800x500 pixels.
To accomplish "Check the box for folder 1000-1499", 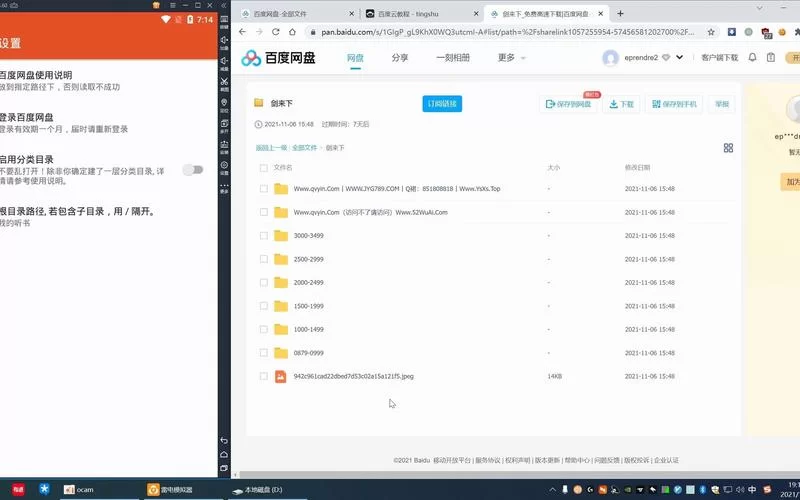I will pos(263,330).
